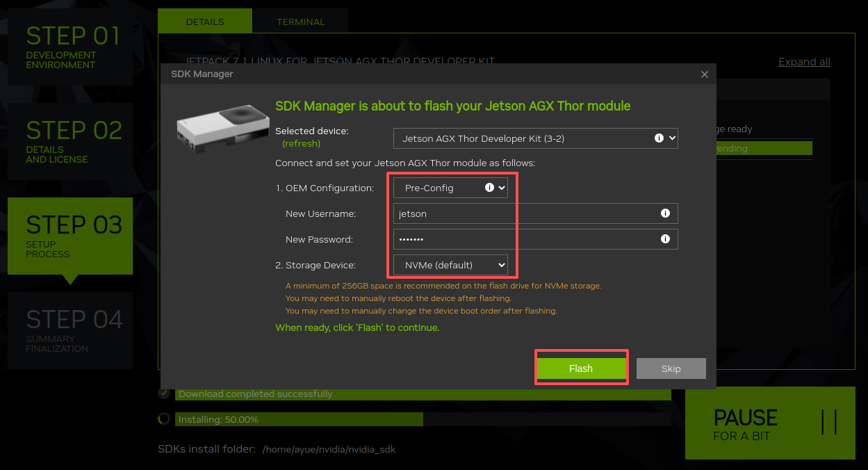Click the Installing 50.00% progress bar
This screenshot has height=470, width=868.
423,419
